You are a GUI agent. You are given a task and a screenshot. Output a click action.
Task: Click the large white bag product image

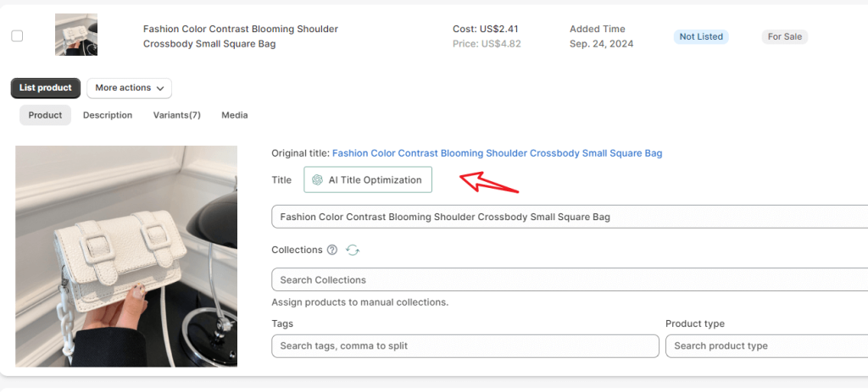tap(126, 256)
